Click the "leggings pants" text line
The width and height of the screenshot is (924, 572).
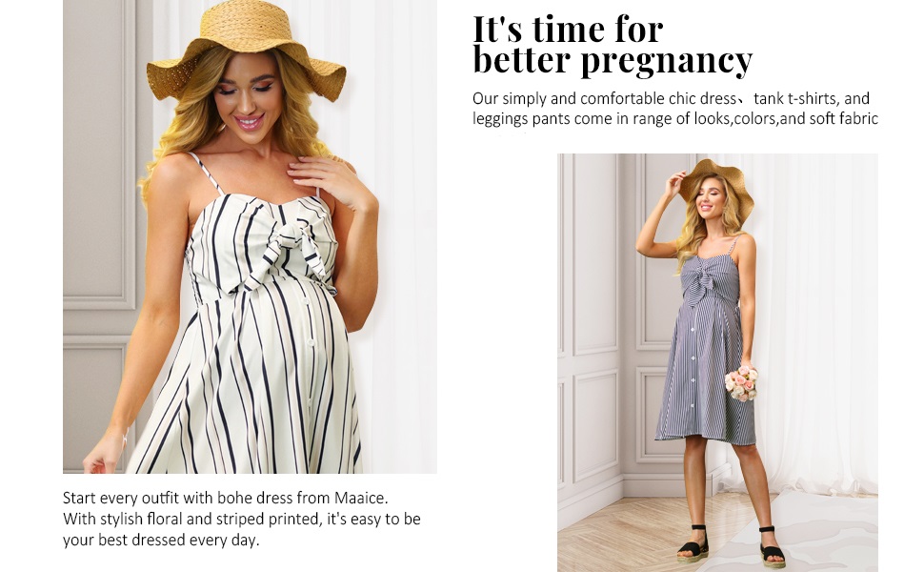click(x=675, y=118)
